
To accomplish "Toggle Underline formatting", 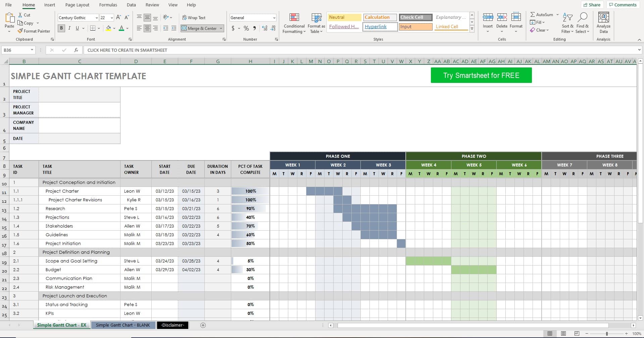I will [x=77, y=28].
